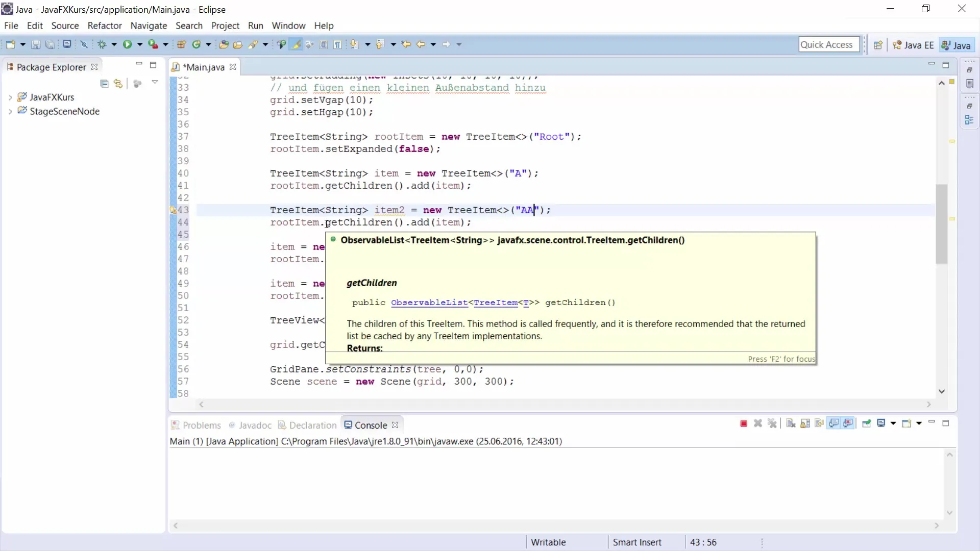Open the Open Console dropdown arrow
This screenshot has height=551, width=980.
[919, 423]
